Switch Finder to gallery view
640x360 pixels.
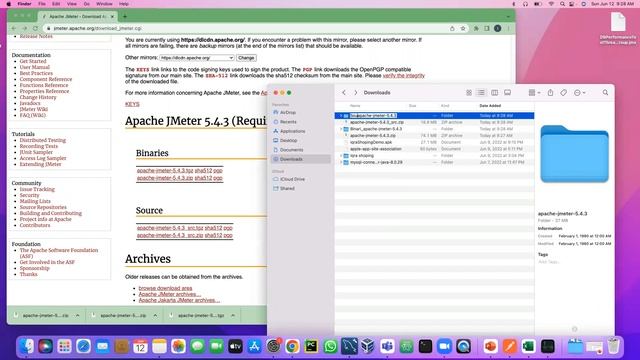[507, 93]
